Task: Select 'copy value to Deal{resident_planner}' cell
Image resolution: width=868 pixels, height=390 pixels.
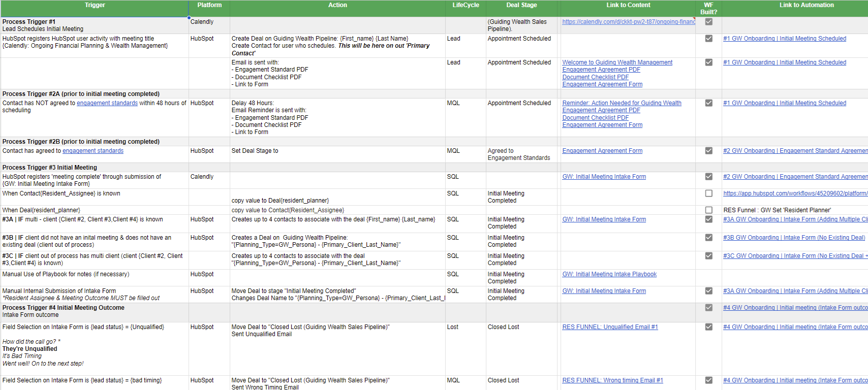Action: tap(337, 197)
